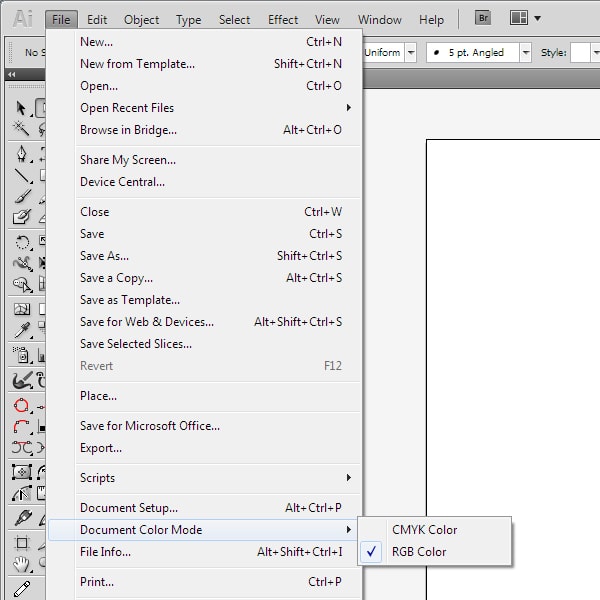The image size is (600, 600).
Task: Collapse the tools panel with double arrows
Action: [x=12, y=74]
